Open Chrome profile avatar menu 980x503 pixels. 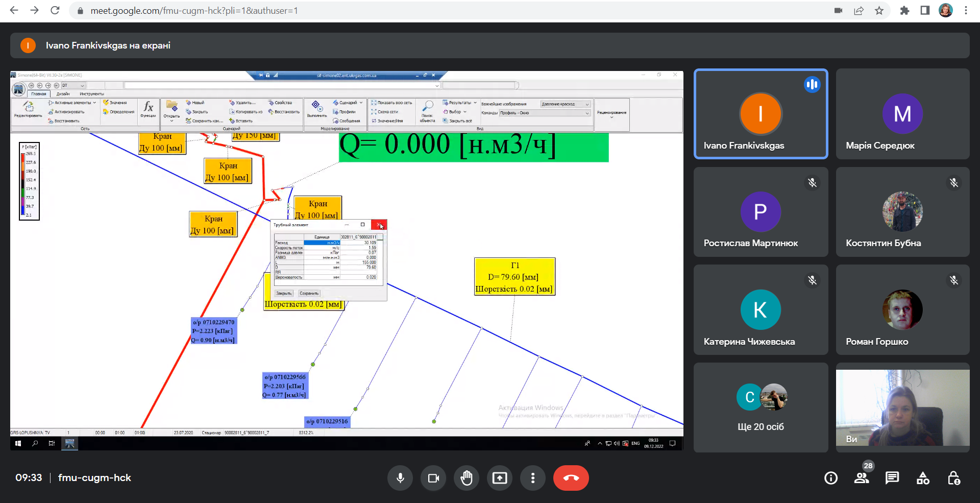tap(945, 11)
